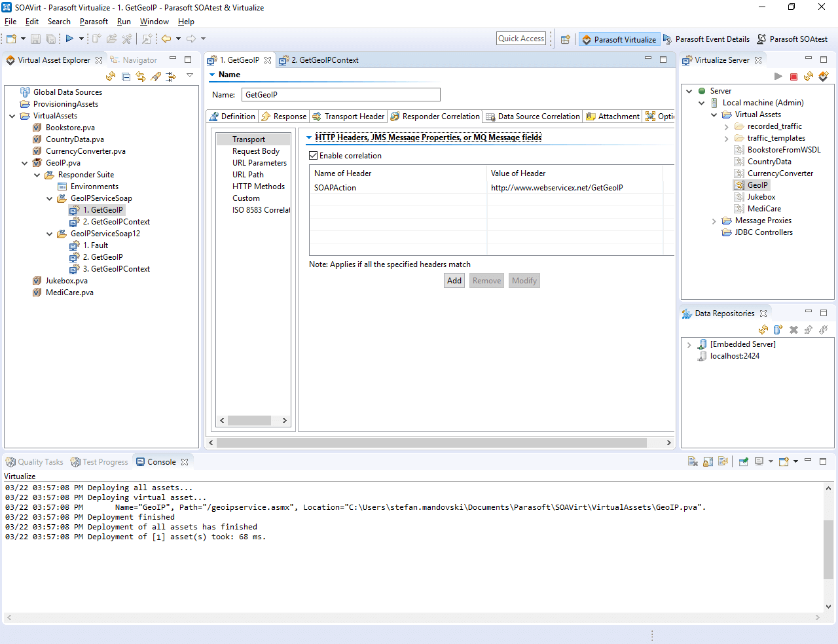The image size is (838, 644).
Task: Close the Virtual Asset Explorer view tab
Action: [99, 60]
